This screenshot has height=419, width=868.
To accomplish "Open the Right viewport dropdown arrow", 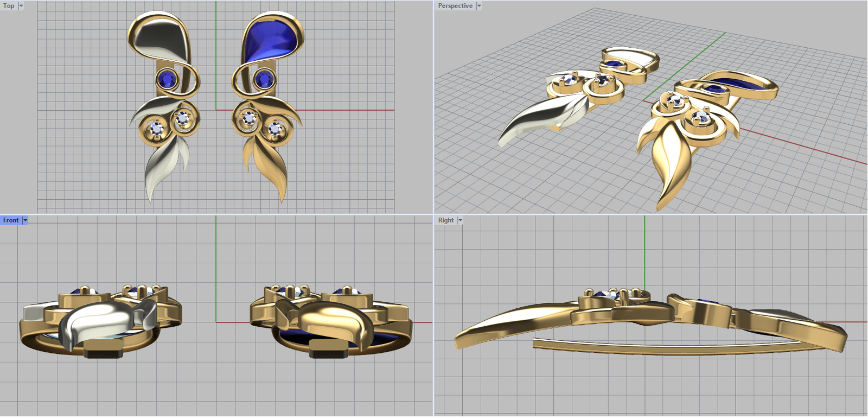I will pos(460,220).
